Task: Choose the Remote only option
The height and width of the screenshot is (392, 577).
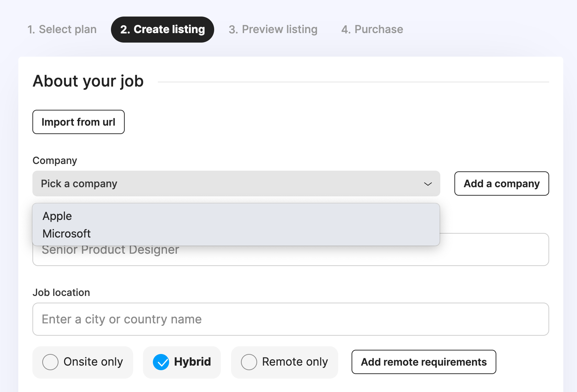Action: point(285,362)
